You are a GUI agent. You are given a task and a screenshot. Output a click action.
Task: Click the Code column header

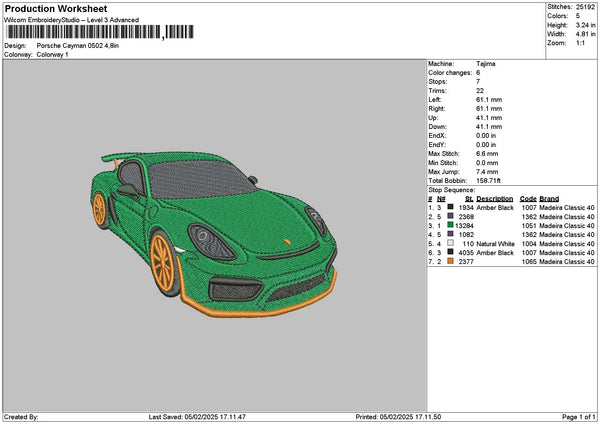click(528, 198)
